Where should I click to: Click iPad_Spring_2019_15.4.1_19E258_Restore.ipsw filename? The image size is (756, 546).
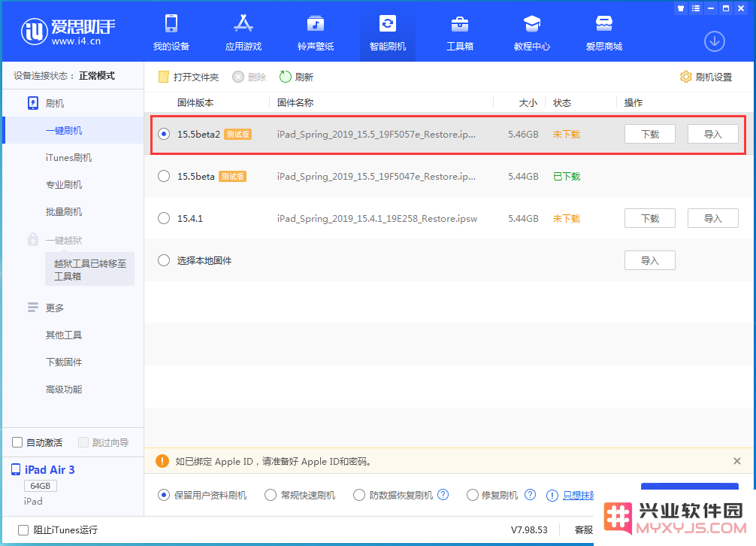377,219
